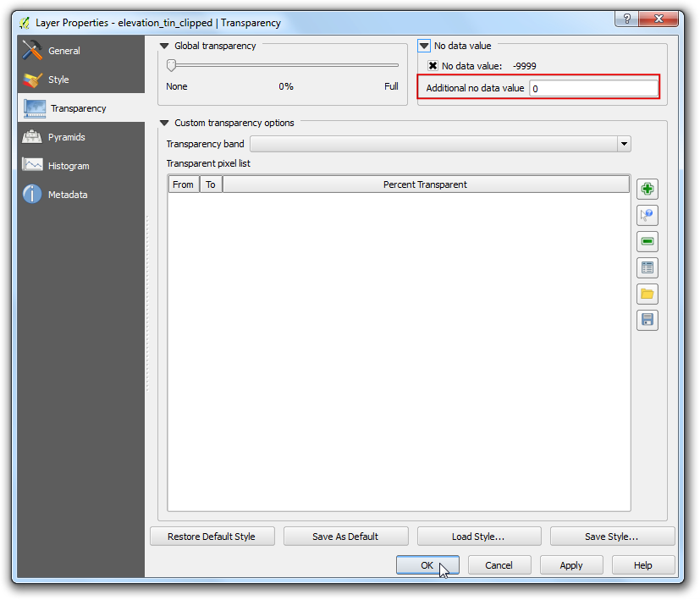Viewport: 700px width, 600px height.
Task: Toggle the No data value checkbox
Action: tap(433, 66)
